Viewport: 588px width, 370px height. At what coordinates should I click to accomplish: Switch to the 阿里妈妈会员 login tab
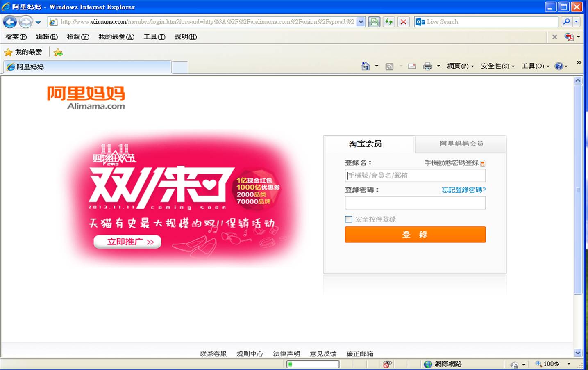[461, 144]
